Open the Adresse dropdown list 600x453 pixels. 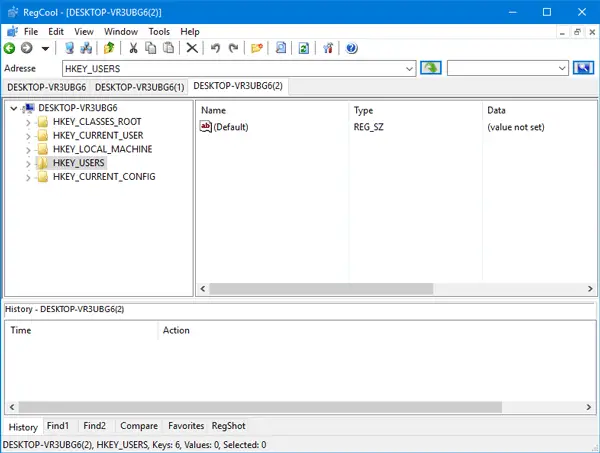tap(409, 68)
